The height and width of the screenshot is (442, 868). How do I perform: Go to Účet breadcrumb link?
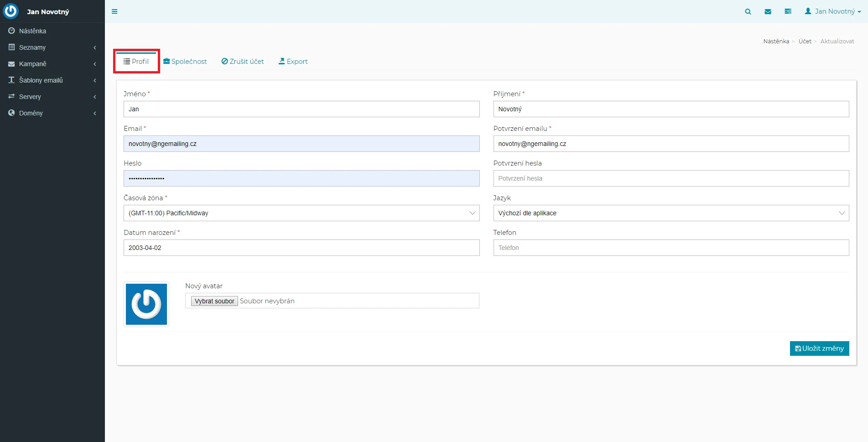coord(805,41)
